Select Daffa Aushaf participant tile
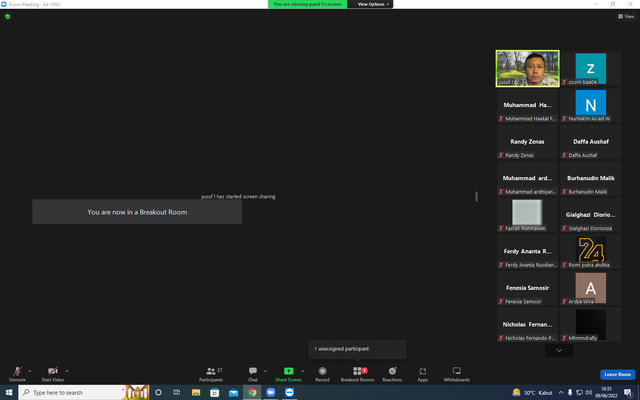Image resolution: width=640 pixels, height=400 pixels. tap(591, 142)
